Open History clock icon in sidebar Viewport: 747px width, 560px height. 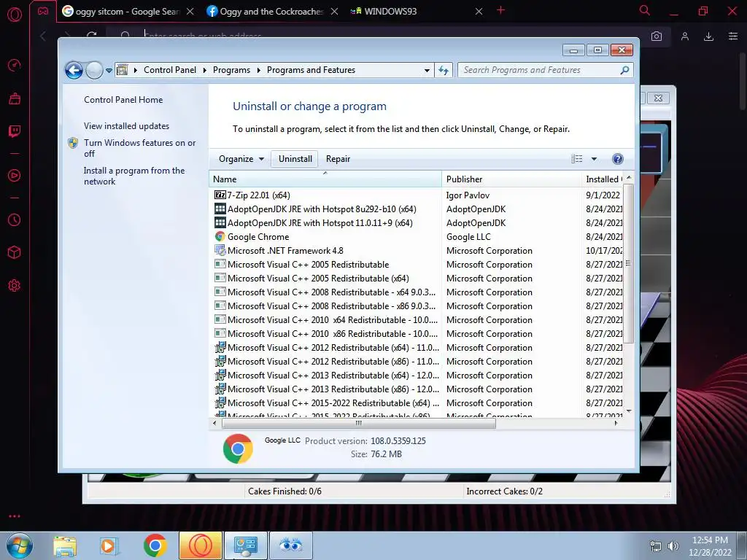click(x=15, y=219)
